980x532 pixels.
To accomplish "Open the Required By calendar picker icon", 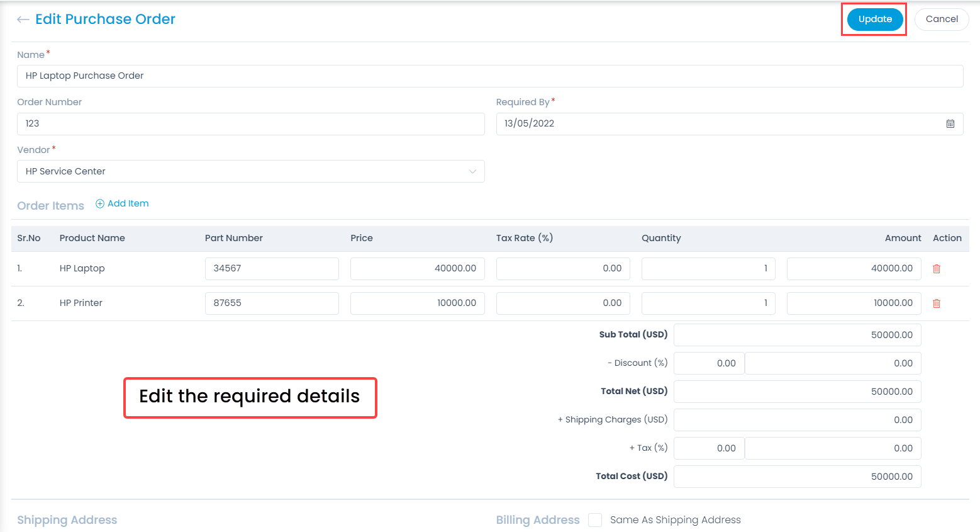I will [x=950, y=124].
